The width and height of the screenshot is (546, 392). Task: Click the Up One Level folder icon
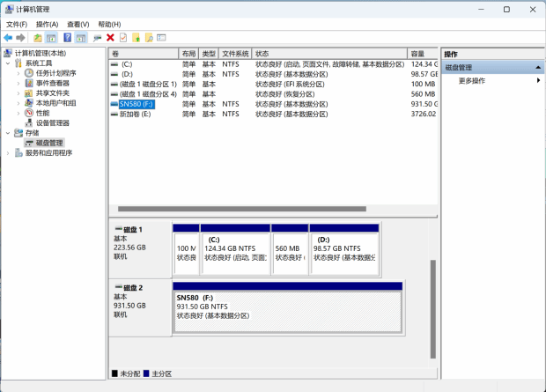[38, 38]
